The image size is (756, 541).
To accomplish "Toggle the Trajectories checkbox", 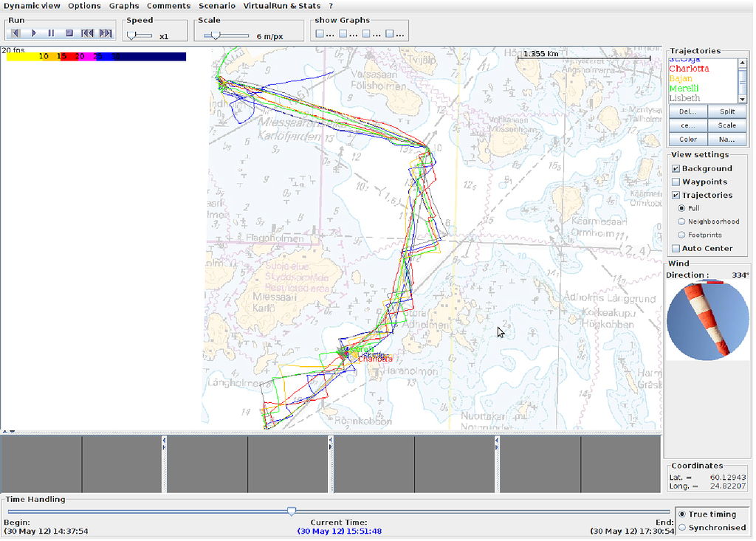I will point(676,196).
